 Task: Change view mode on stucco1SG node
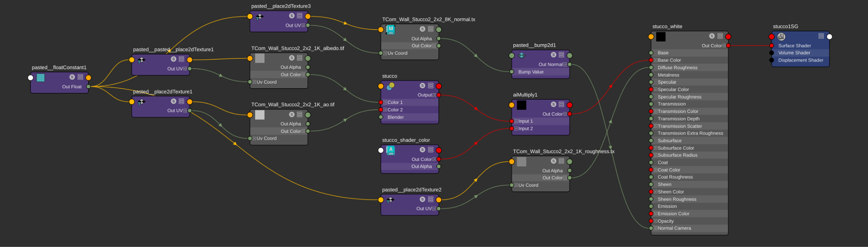pos(821,36)
